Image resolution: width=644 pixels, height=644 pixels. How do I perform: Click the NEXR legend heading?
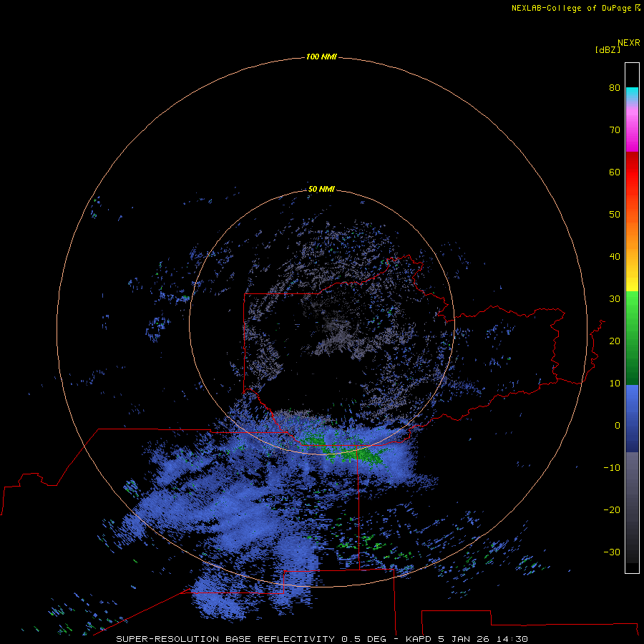click(629, 43)
